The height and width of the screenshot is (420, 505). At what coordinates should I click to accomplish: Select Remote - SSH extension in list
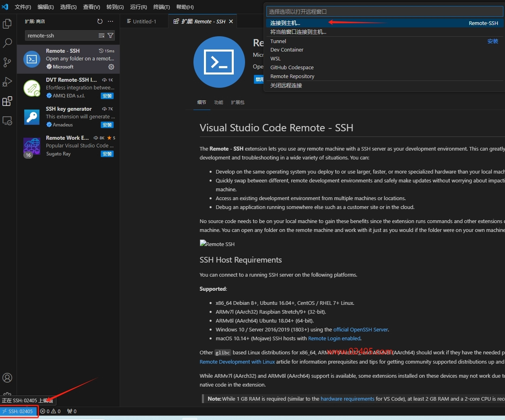pyautogui.click(x=69, y=59)
